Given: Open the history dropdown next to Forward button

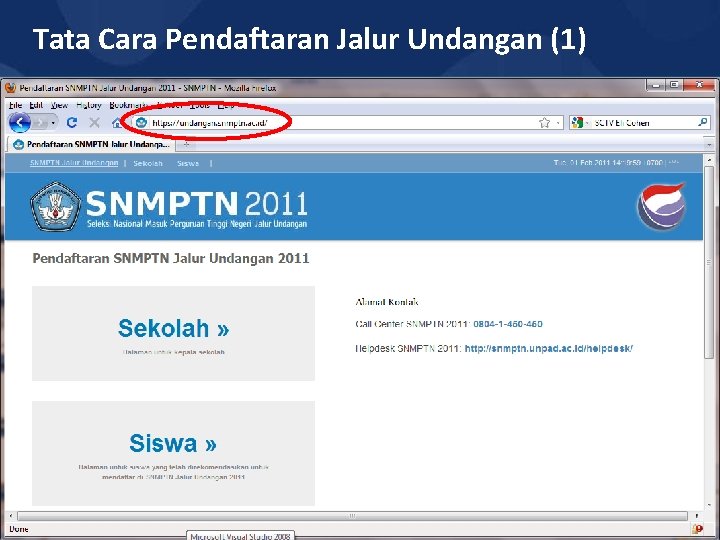Looking at the screenshot, I should pos(53,123).
